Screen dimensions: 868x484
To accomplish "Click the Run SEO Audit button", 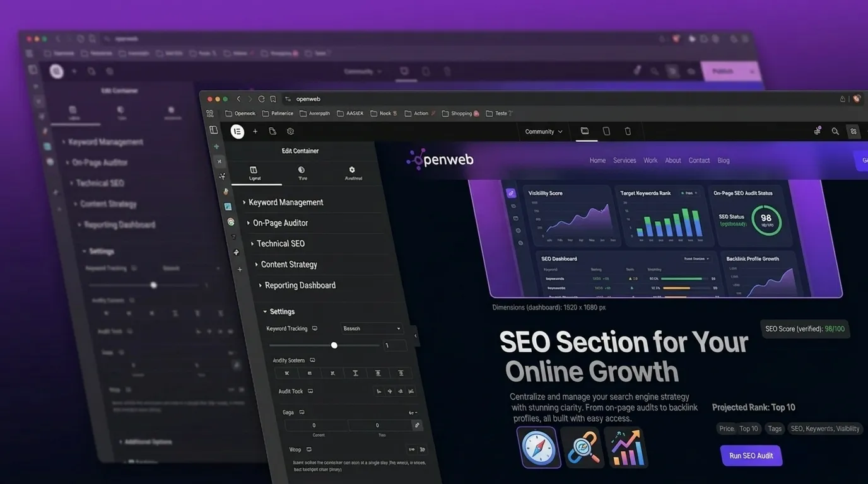I will [751, 456].
